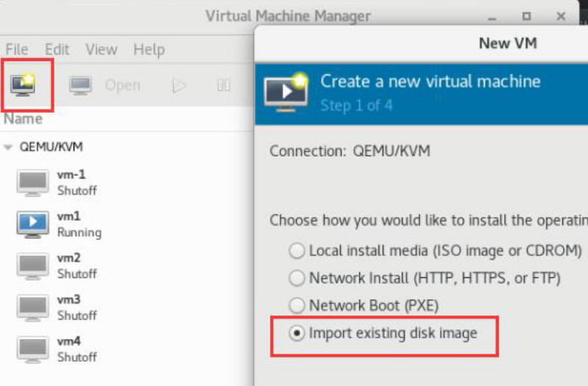The width and height of the screenshot is (588, 386).
Task: Select the vm-1 name text
Action: click(71, 175)
